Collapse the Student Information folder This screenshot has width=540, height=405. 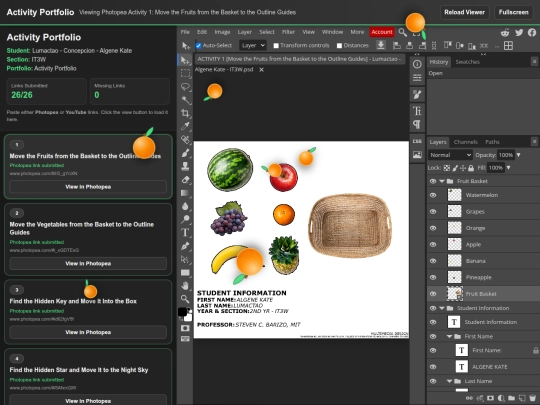pos(442,308)
